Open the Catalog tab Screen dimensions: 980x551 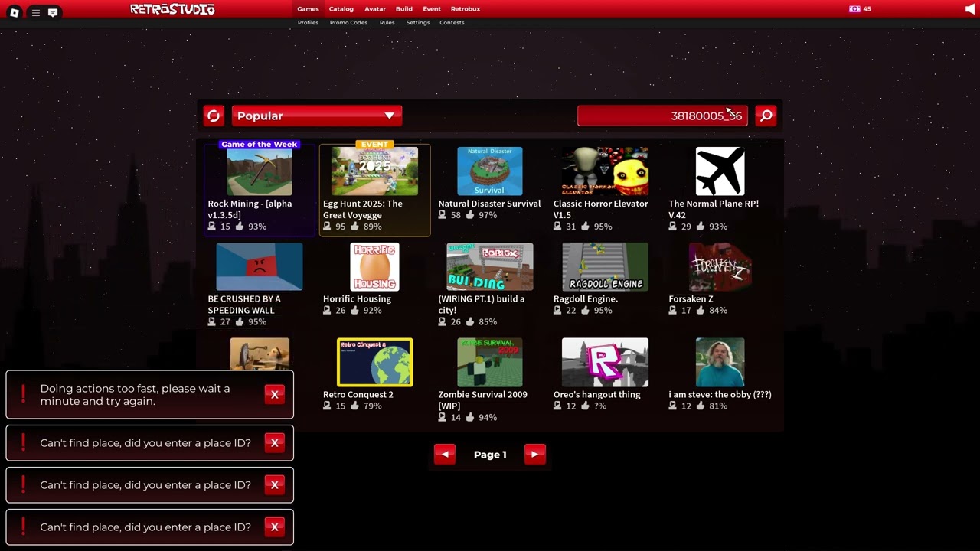[341, 9]
